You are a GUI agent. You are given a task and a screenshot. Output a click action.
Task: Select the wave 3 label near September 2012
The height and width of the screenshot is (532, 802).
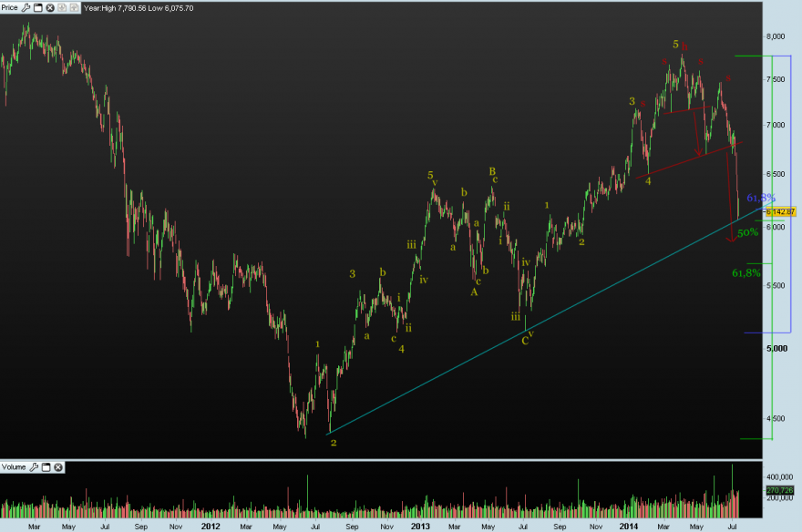(x=353, y=274)
